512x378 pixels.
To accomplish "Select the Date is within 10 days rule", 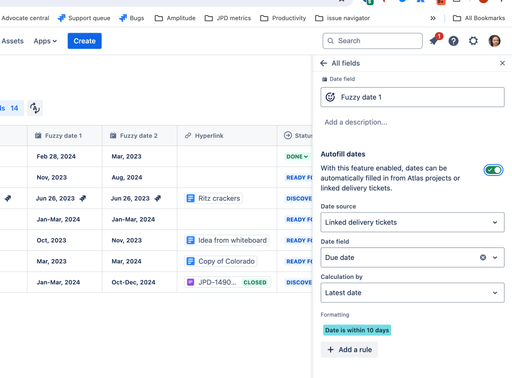I will point(357,330).
